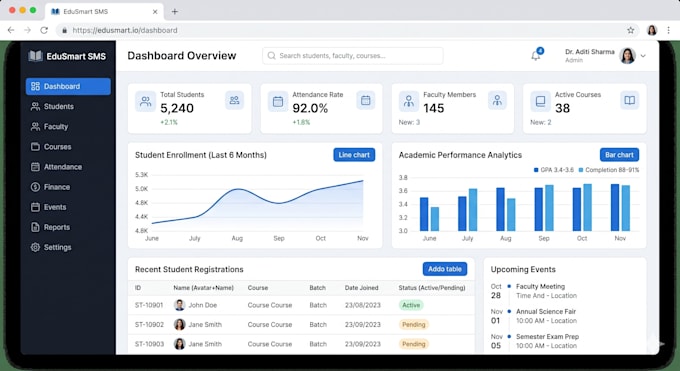
Task: Click the Status (Active/Pending) column header
Action: click(432, 288)
